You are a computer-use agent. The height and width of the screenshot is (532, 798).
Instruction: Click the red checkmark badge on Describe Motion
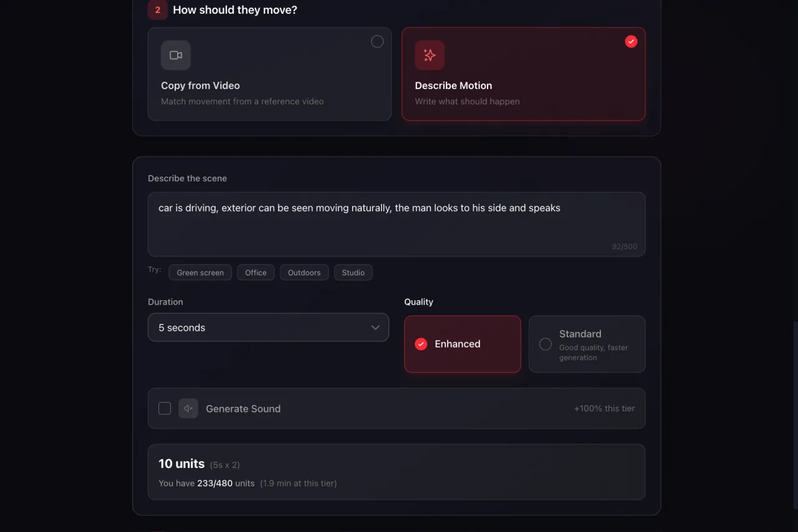click(x=631, y=41)
